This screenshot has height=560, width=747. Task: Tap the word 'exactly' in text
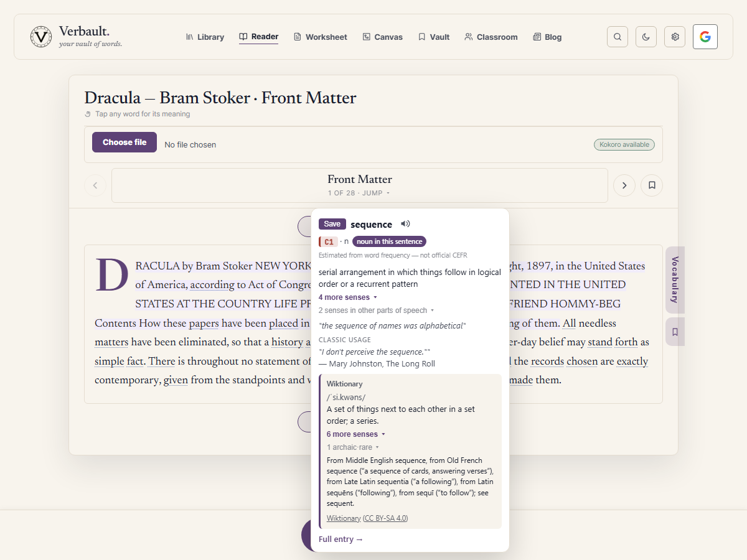(x=632, y=362)
